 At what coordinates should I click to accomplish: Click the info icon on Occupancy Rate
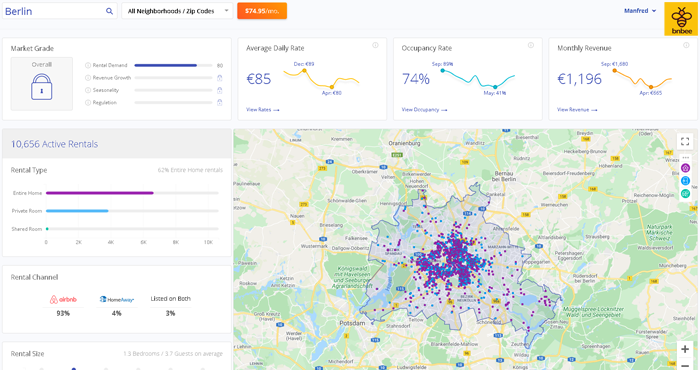(x=531, y=45)
